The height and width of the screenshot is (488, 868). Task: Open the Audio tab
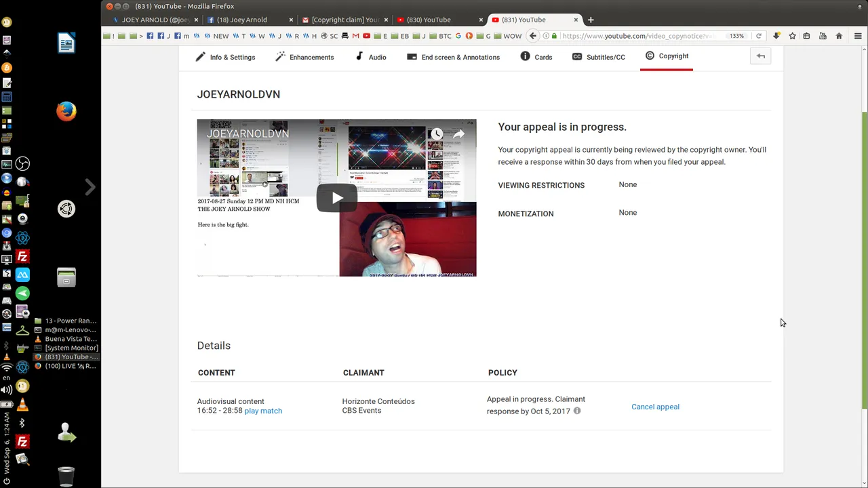coord(371,57)
